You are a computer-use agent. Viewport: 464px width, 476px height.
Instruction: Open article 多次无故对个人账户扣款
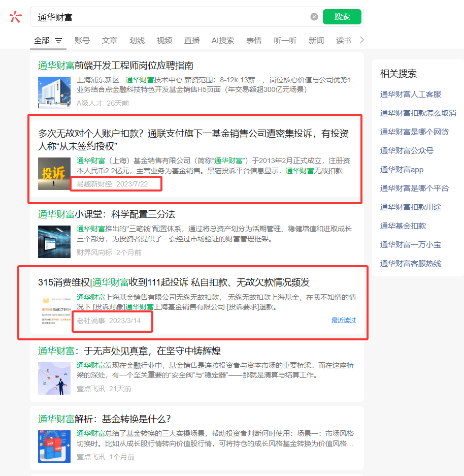(x=193, y=140)
